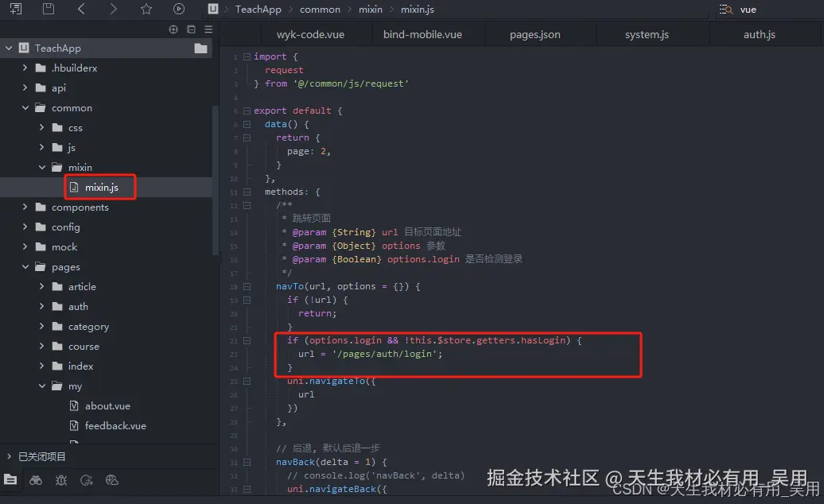
Task: Open the web preview globe icon
Action: tap(111, 480)
